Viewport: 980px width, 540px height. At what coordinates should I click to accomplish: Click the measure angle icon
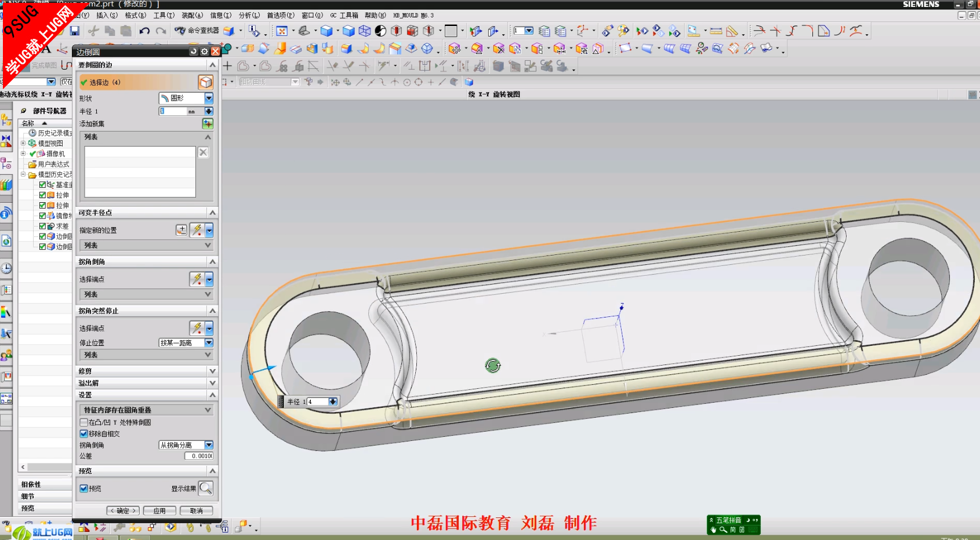(x=732, y=31)
